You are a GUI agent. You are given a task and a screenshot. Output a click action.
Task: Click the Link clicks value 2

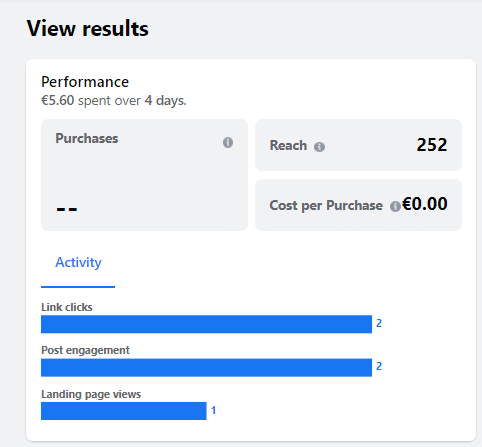(379, 323)
